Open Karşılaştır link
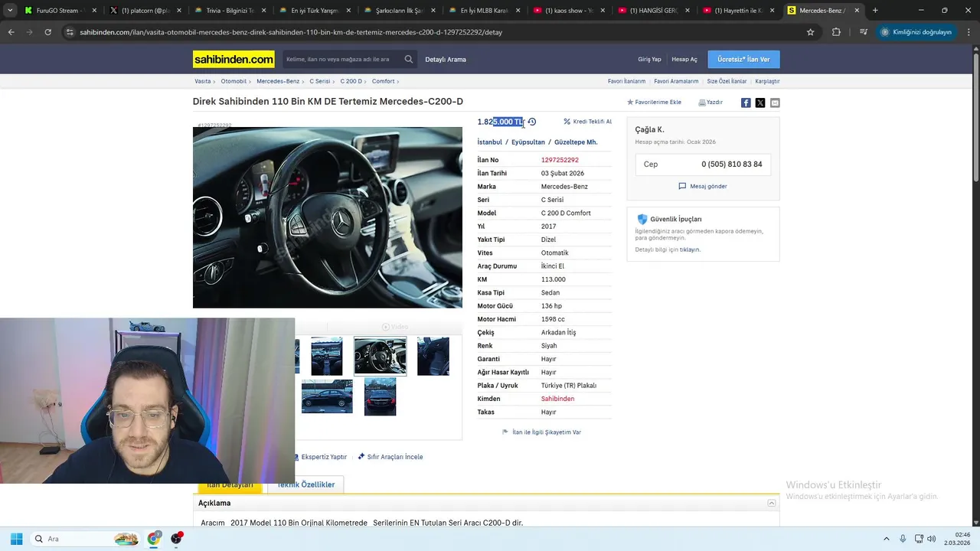The width and height of the screenshot is (980, 551). 767,81
